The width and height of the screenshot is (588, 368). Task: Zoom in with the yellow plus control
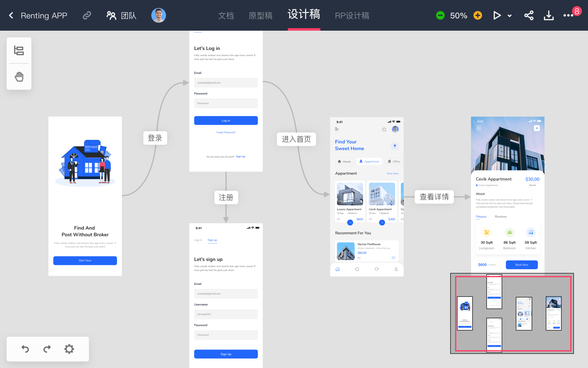pos(477,15)
